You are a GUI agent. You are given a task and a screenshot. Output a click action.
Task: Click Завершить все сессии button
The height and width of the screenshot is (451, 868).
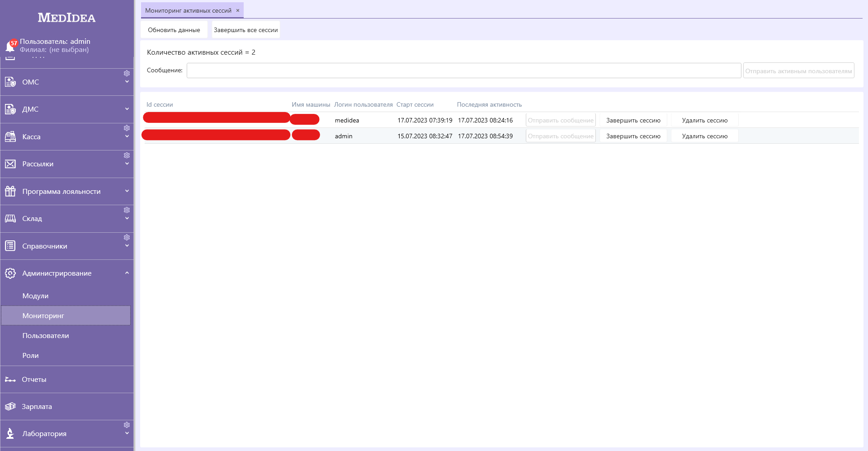coord(246,30)
